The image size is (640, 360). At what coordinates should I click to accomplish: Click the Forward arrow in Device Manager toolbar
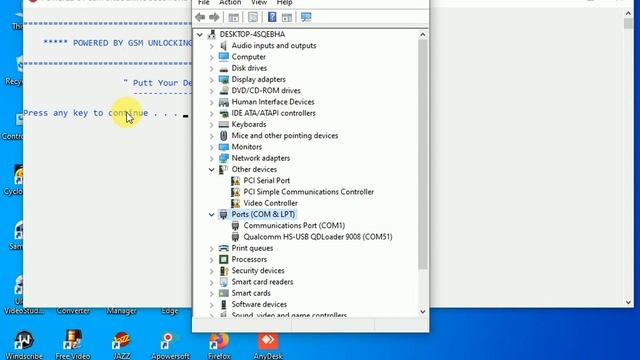point(214,17)
